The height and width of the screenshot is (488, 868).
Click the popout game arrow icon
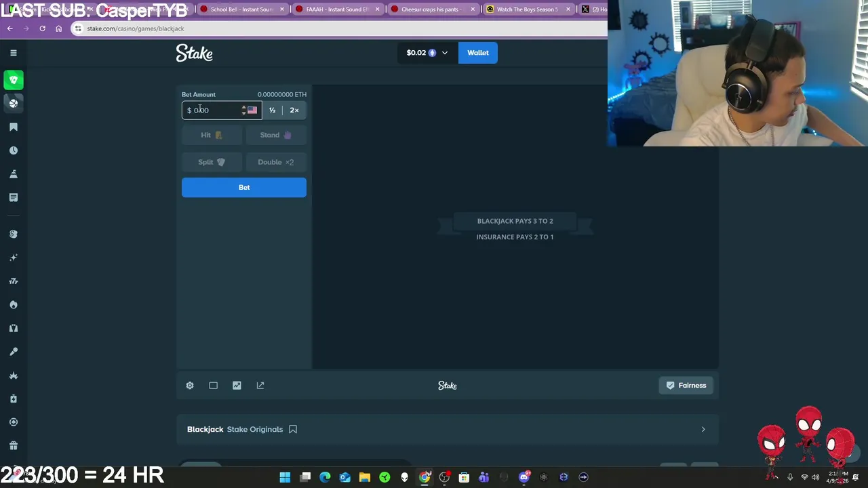pos(260,386)
